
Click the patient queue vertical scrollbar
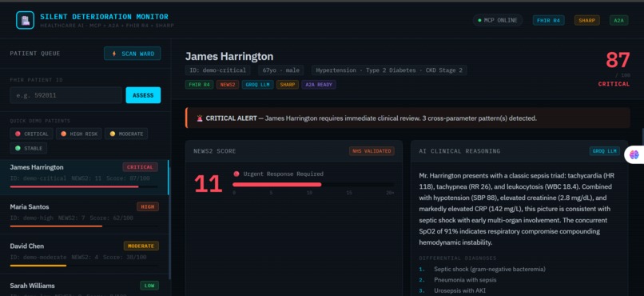[169, 222]
